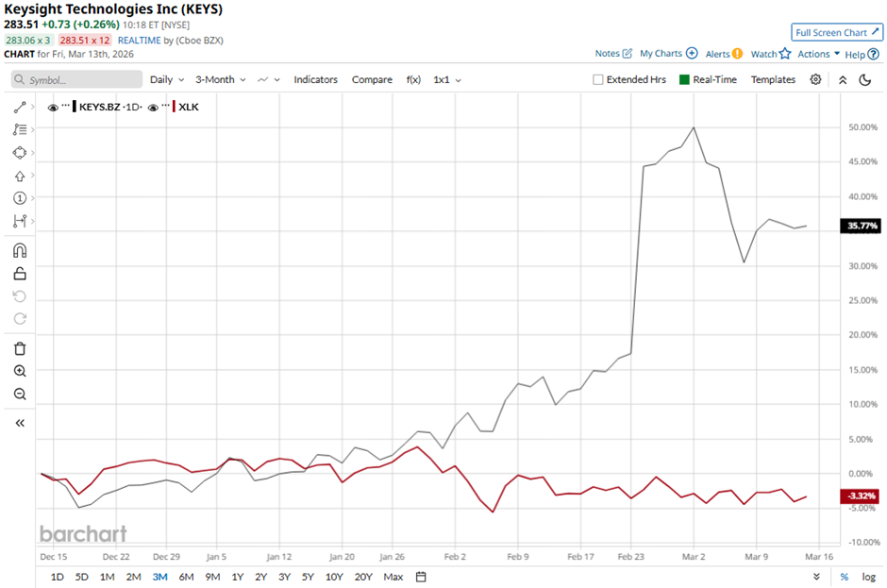Select the numbered annotation tool

coord(20,198)
